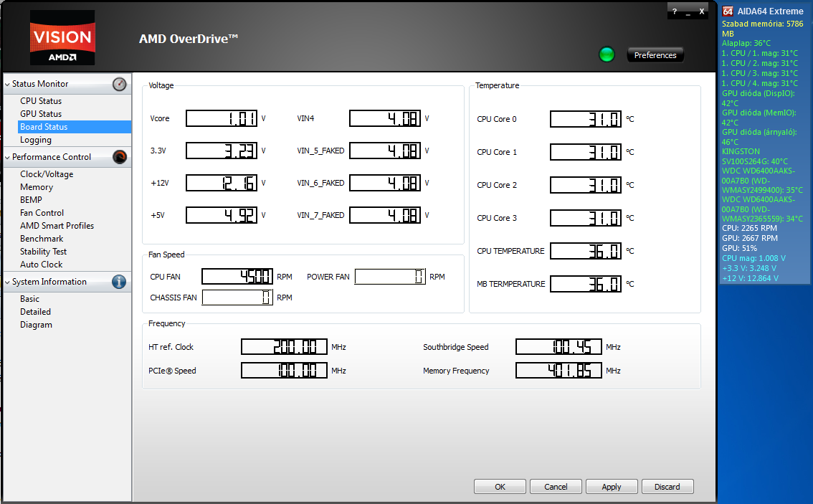
Task: Open AMD Smart Profiles
Action: [57, 226]
